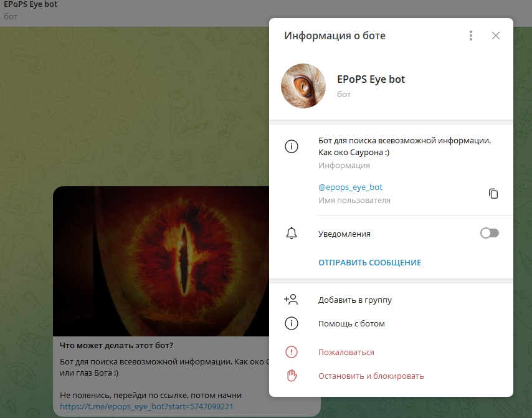
Task: Open the Eye of Sauron image in chat
Action: [x=161, y=261]
